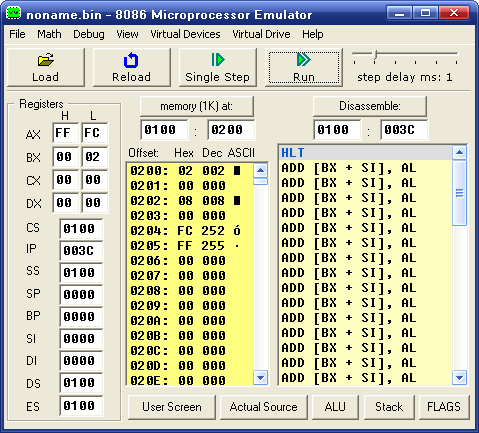Click the memory list scroll up arrow
479x433 pixels.
tap(260, 171)
